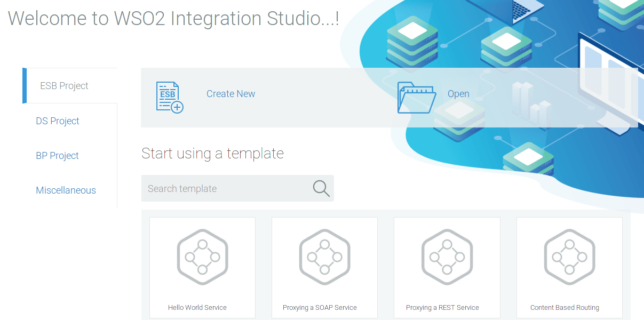Select the magnifying glass search icon
Image resolution: width=644 pixels, height=320 pixels.
click(x=320, y=188)
